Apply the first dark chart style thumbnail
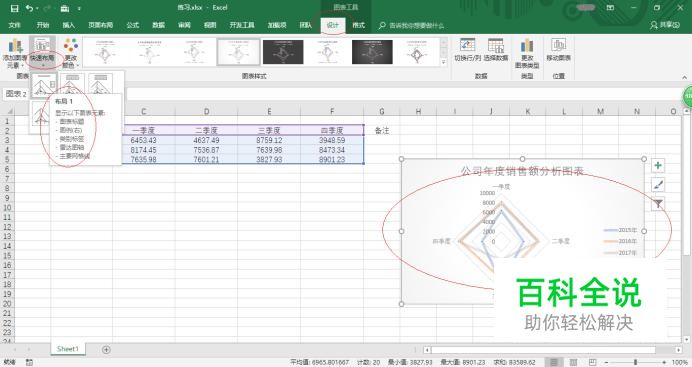 pyautogui.click(x=283, y=52)
